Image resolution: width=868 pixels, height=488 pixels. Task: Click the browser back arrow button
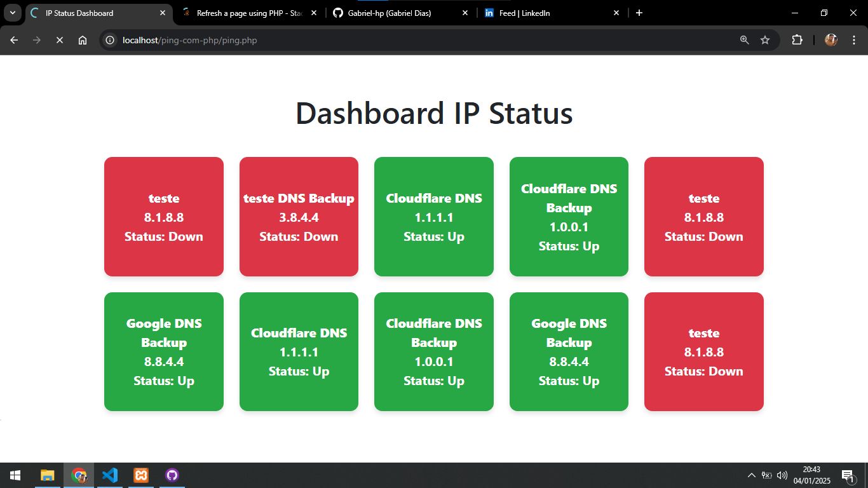click(x=14, y=40)
